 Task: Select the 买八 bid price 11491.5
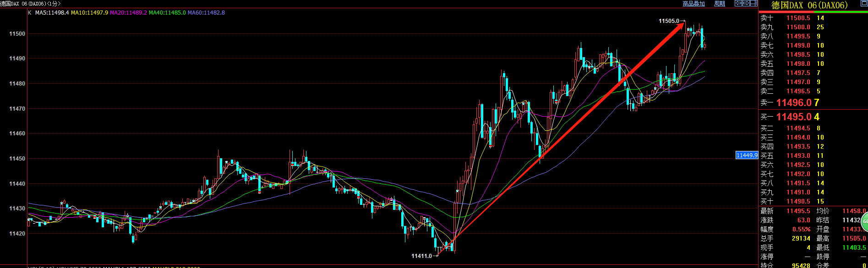point(798,183)
